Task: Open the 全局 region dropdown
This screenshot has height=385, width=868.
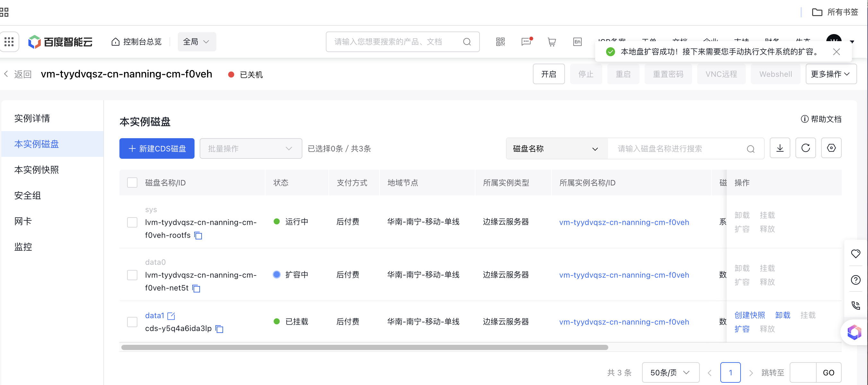Action: (x=197, y=42)
